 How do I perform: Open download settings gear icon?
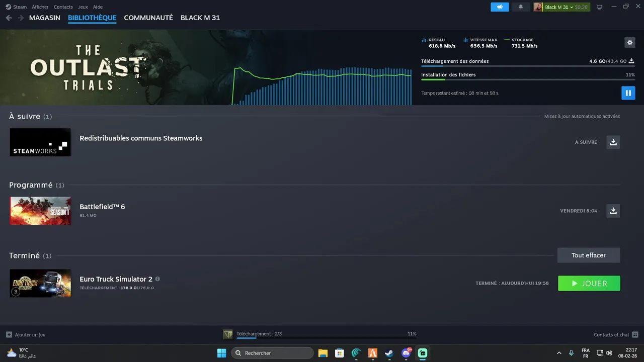point(629,43)
